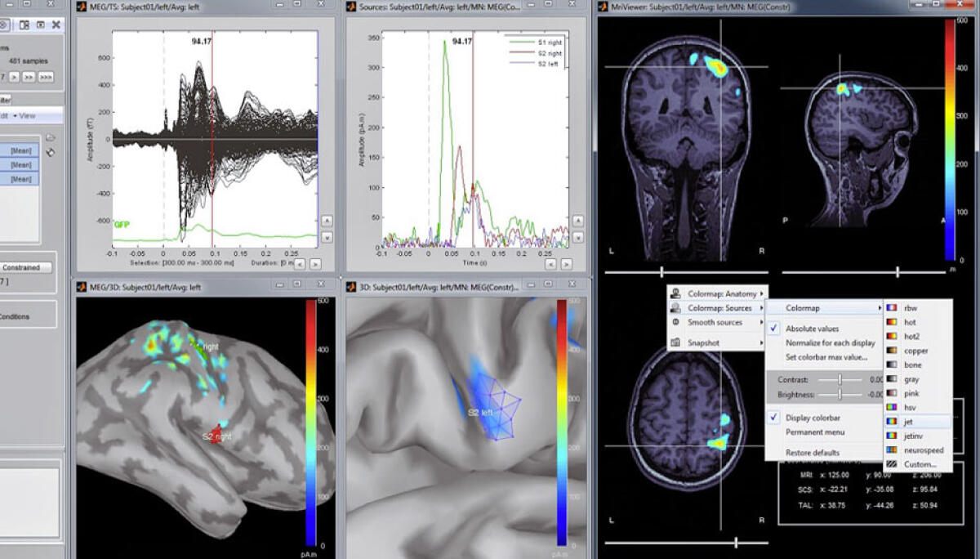
Task: Click the layout icon in left panel toolbar
Action: coord(24,25)
